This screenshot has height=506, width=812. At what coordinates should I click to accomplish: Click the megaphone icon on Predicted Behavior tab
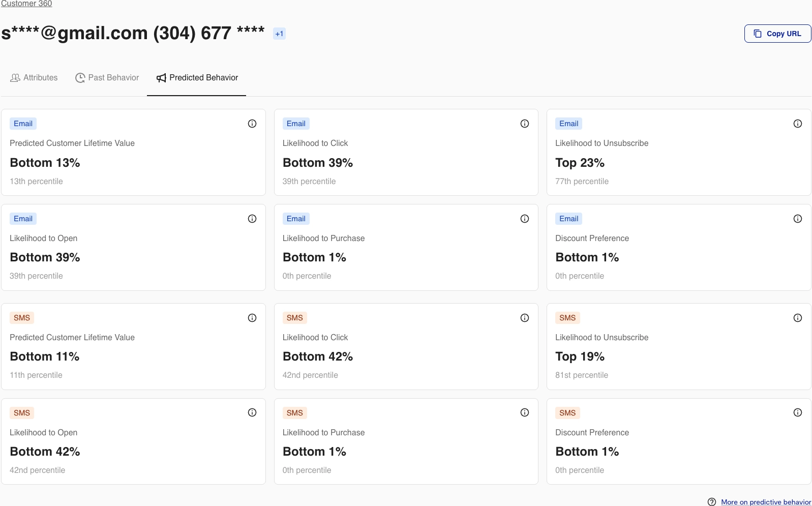[161, 78]
